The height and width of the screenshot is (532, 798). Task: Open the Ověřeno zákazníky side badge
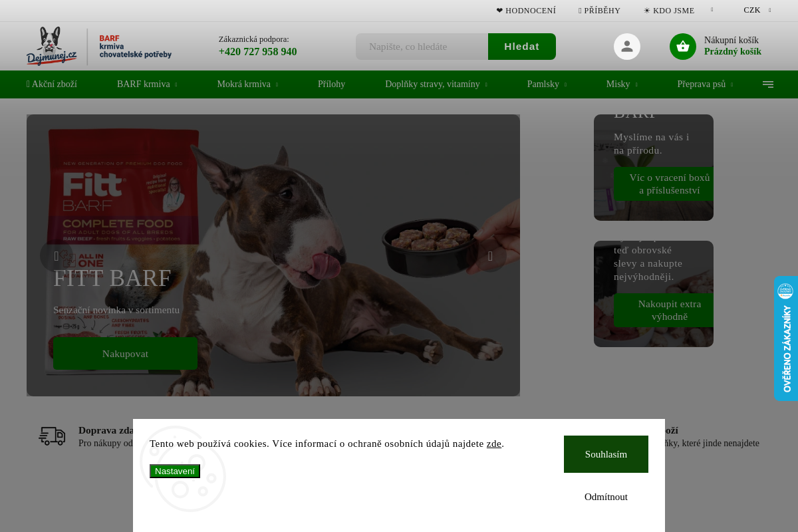pyautogui.click(x=786, y=338)
